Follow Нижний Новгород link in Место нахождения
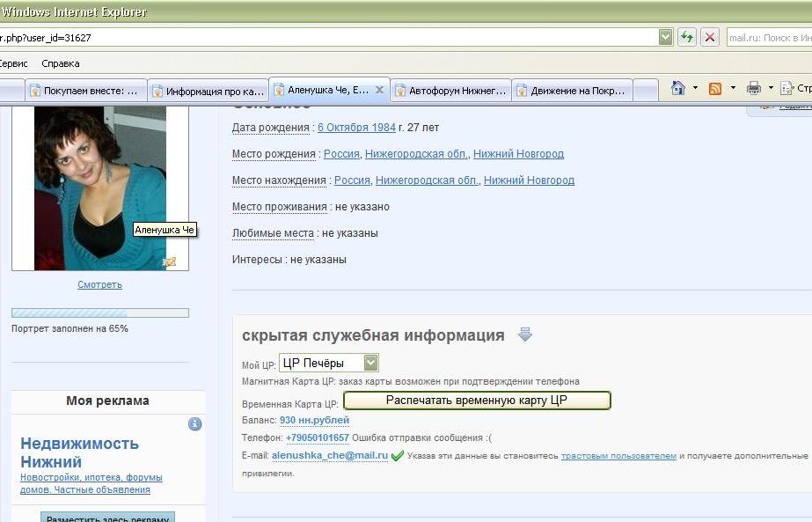 coord(529,180)
